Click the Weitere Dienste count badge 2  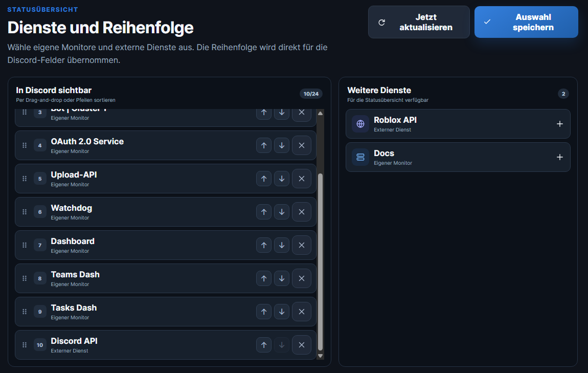563,94
